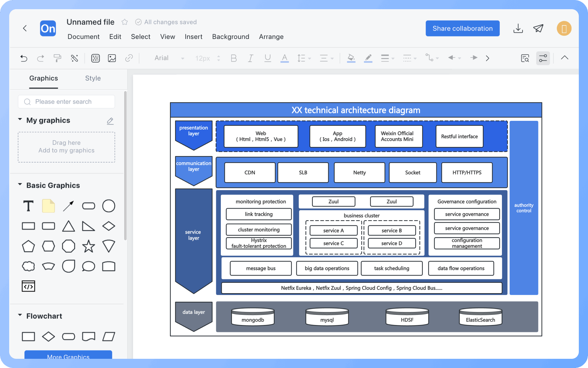This screenshot has height=368, width=588.
Task: Open dashed line style dropdown
Action: pyautogui.click(x=410, y=58)
